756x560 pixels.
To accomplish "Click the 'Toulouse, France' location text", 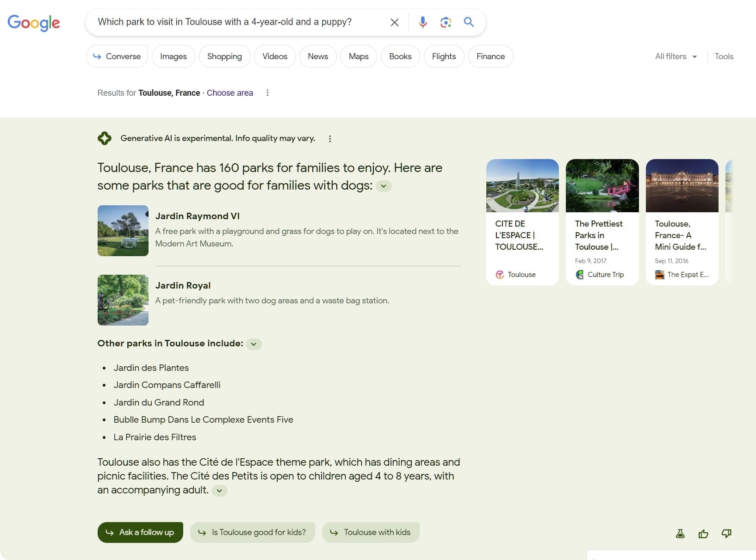I will [x=169, y=93].
